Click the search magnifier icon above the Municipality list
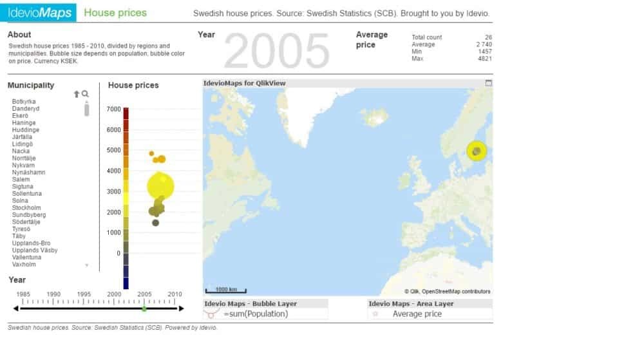The image size is (644, 351). click(85, 94)
